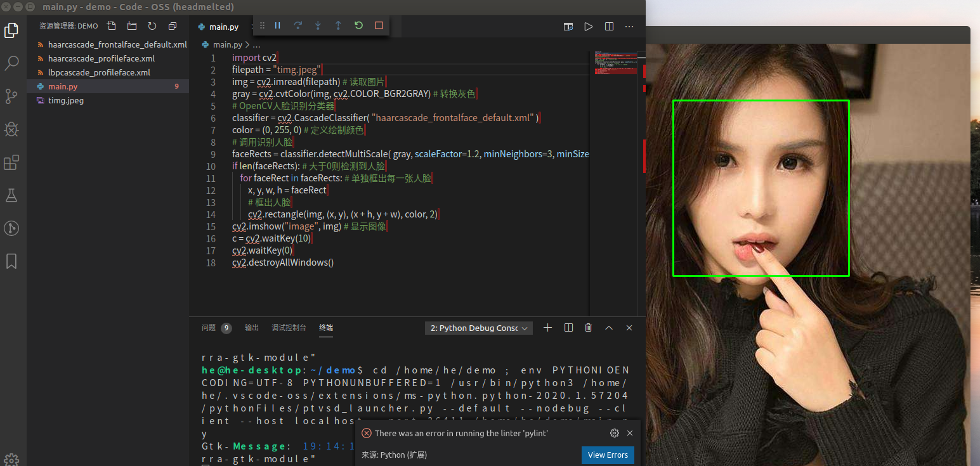Refresh the DEMO explorer
The height and width of the screenshot is (466, 980).
(x=152, y=26)
